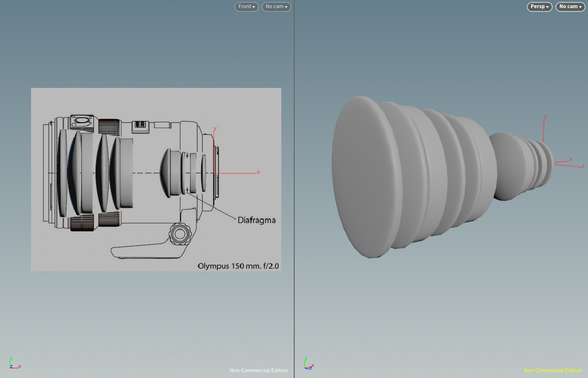Click the axis orientation gizmo in Front viewport
This screenshot has width=588, height=378.
coord(14,364)
